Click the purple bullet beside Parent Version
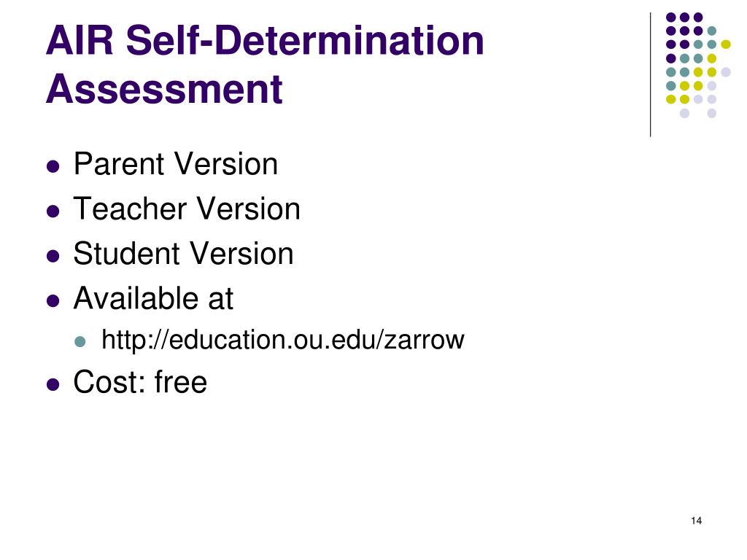Image resolution: width=747 pixels, height=560 pixels. pos(53,166)
